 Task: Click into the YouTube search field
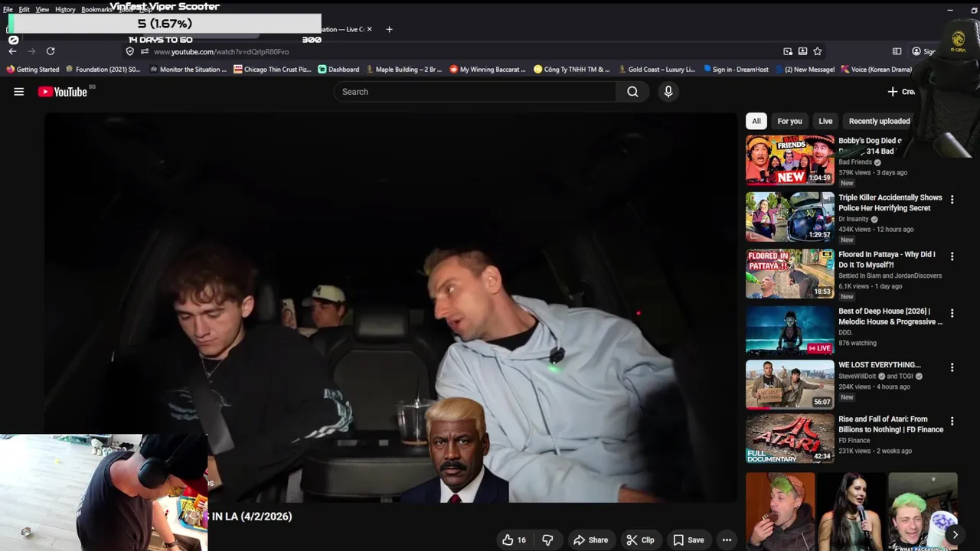point(475,92)
